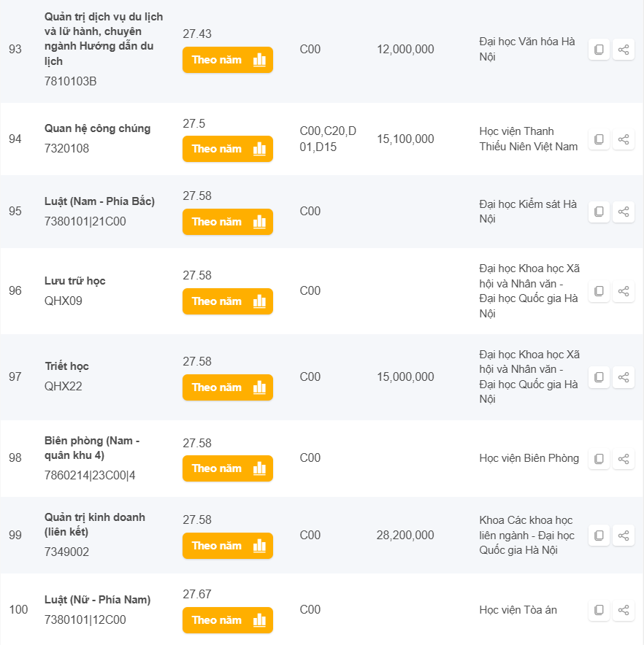Copy the Triết học row entry
The width and height of the screenshot is (644, 645).
pyautogui.click(x=599, y=377)
